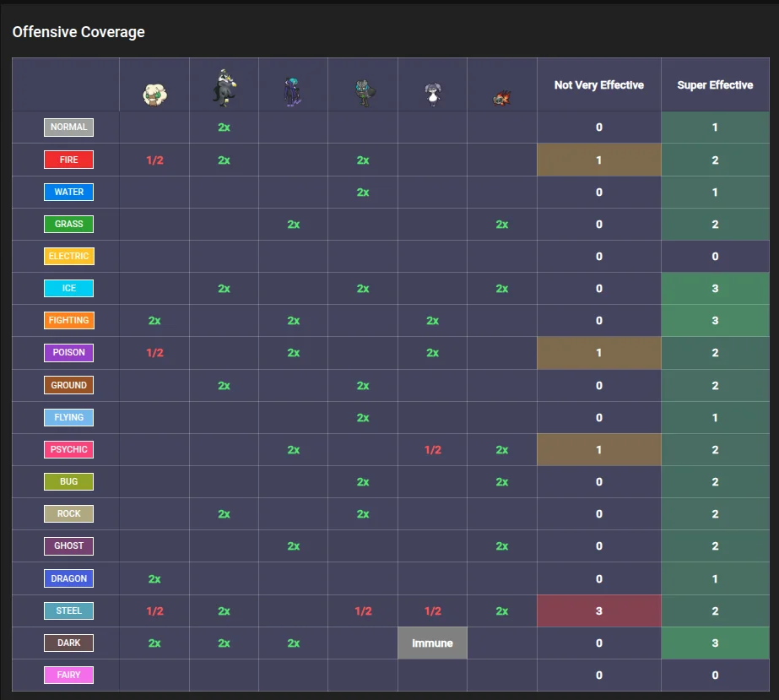779x700 pixels.
Task: Click the DRAGON type badge
Action: (x=68, y=578)
